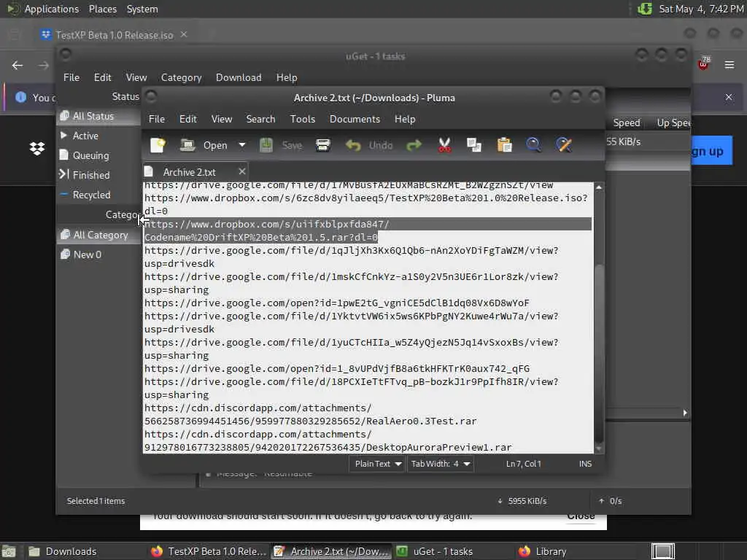Print the document using printer icon
Image resolution: width=747 pixels, height=560 pixels.
pos(323,145)
